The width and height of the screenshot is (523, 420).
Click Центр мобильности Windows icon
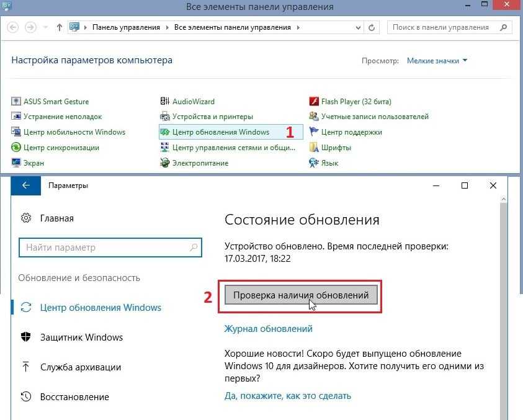coord(16,132)
